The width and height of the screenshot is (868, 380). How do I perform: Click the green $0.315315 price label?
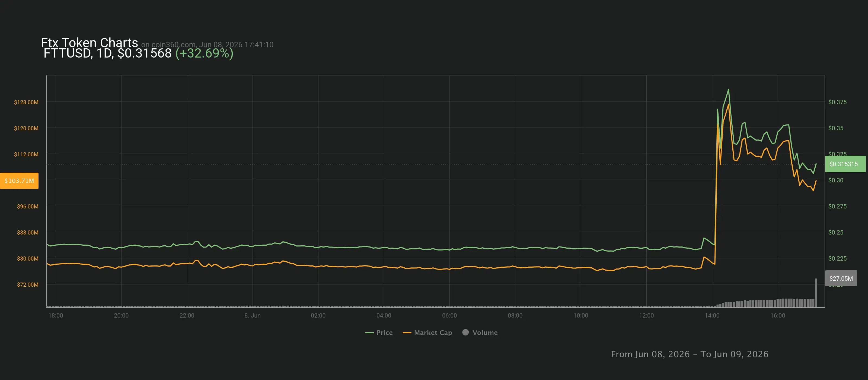pyautogui.click(x=845, y=164)
